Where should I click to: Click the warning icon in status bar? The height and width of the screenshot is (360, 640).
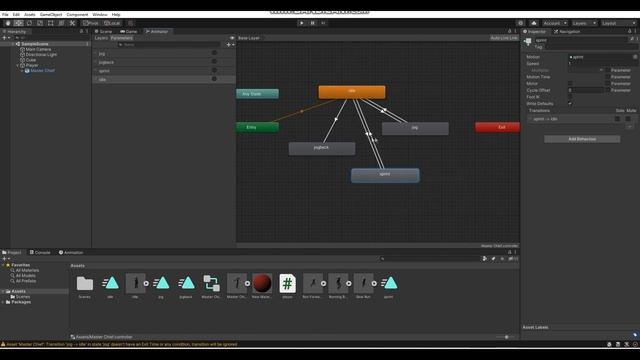3,344
